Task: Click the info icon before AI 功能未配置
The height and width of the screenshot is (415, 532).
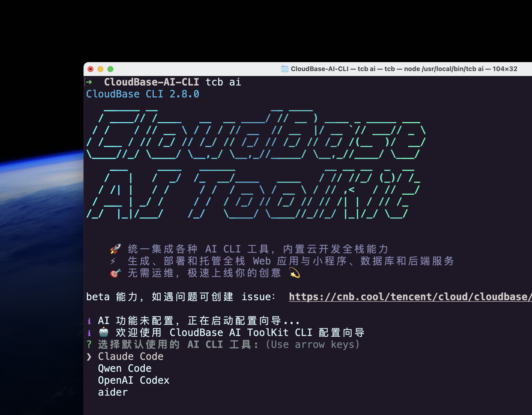Action: tap(89, 321)
